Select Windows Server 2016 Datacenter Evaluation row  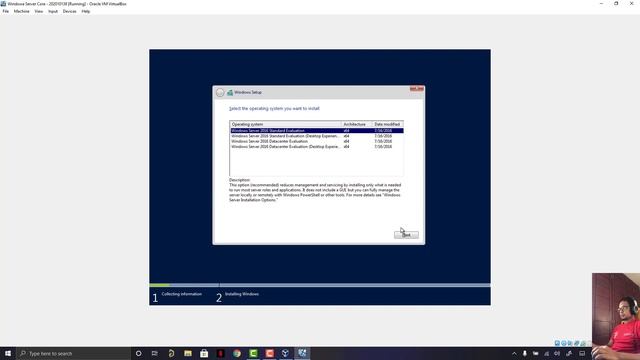[x=316, y=141]
